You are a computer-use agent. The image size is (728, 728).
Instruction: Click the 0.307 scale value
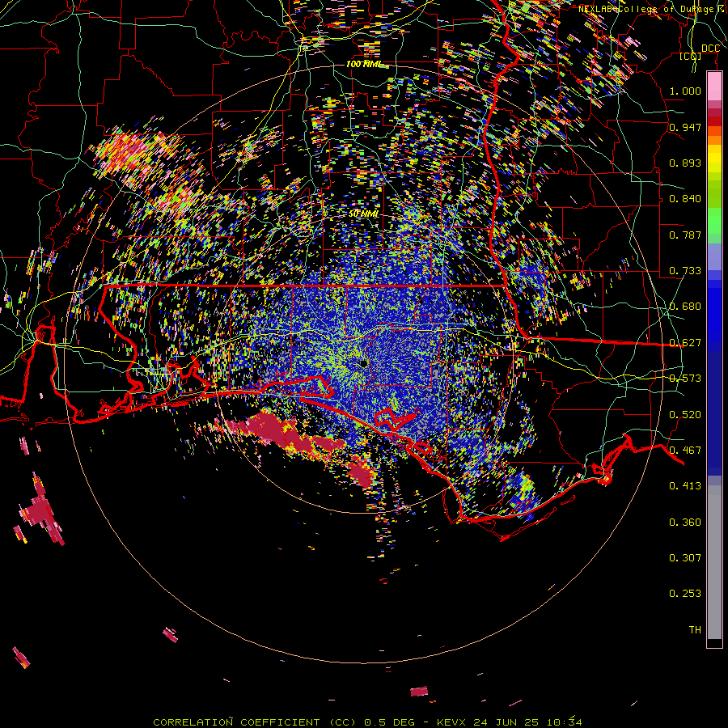[x=685, y=557]
